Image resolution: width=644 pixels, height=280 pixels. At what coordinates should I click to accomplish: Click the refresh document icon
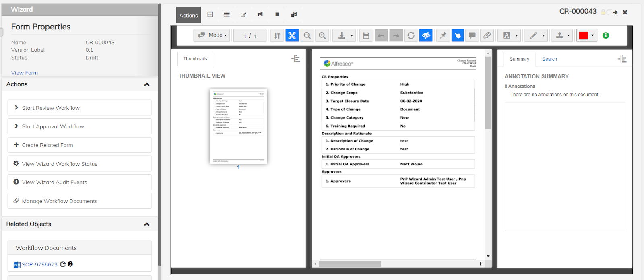pyautogui.click(x=411, y=35)
